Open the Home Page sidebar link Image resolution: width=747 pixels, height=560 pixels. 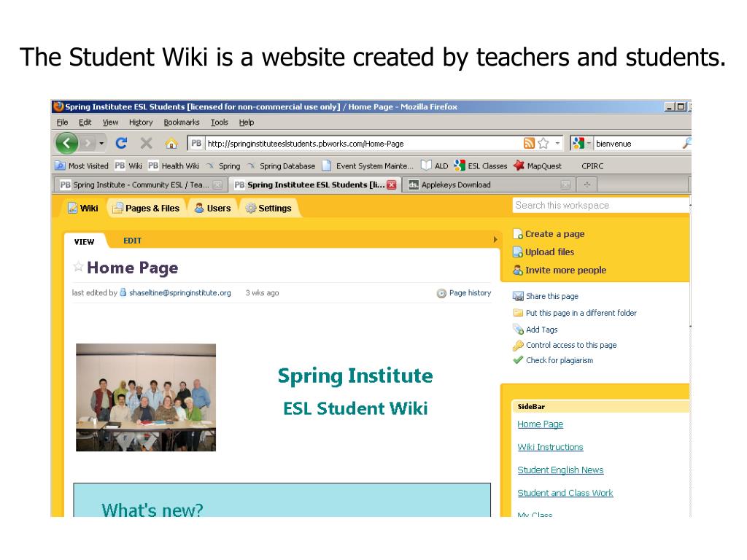(541, 424)
